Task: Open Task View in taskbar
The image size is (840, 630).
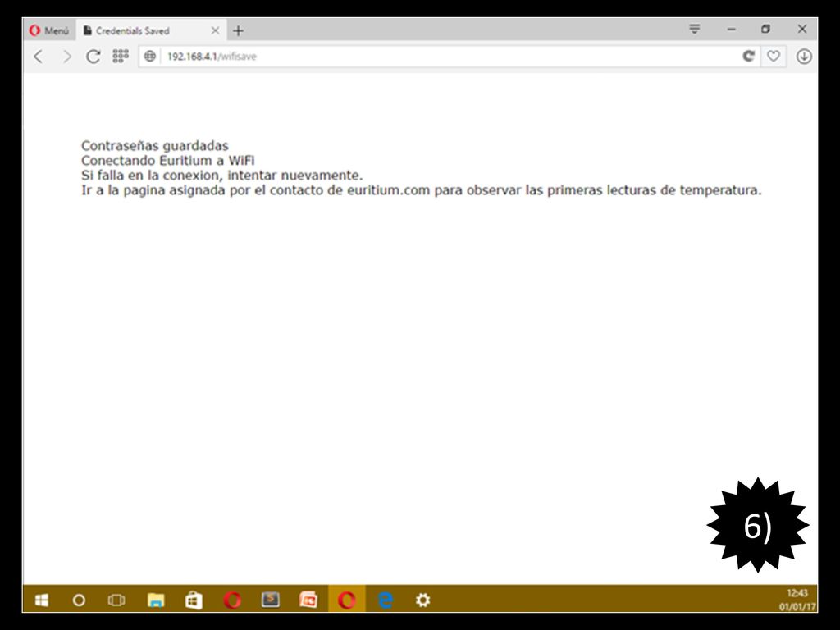Action: pos(116,600)
